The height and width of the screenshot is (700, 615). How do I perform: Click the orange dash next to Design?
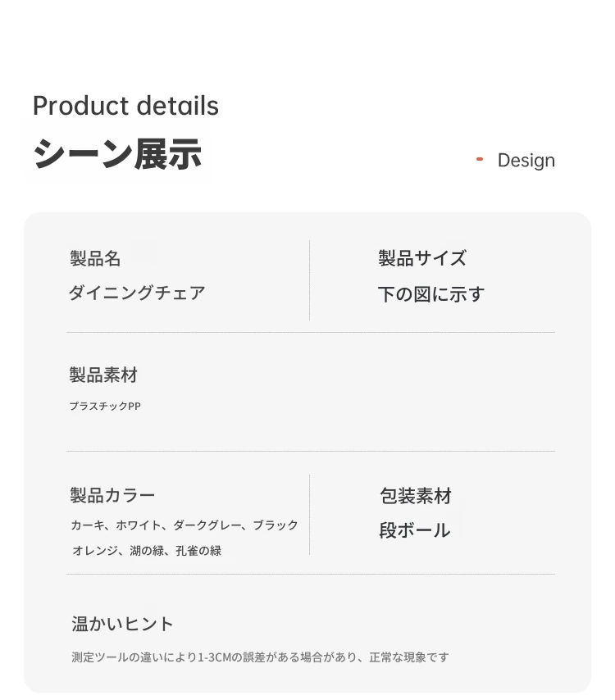[x=480, y=159]
